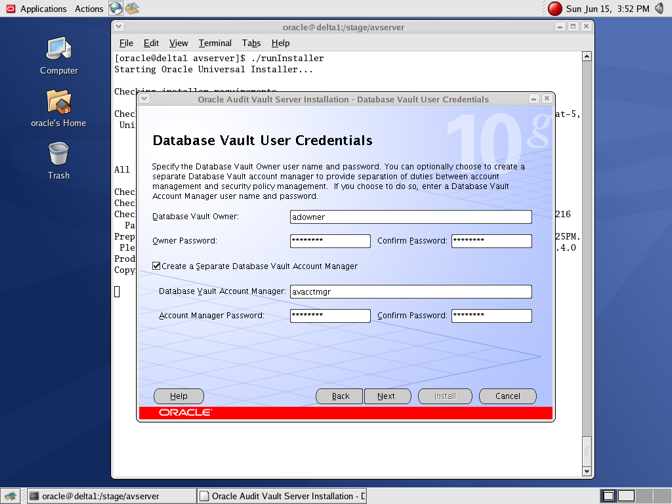Click the account manager Confirm Password field
Image resolution: width=672 pixels, height=504 pixels.
coord(491,316)
